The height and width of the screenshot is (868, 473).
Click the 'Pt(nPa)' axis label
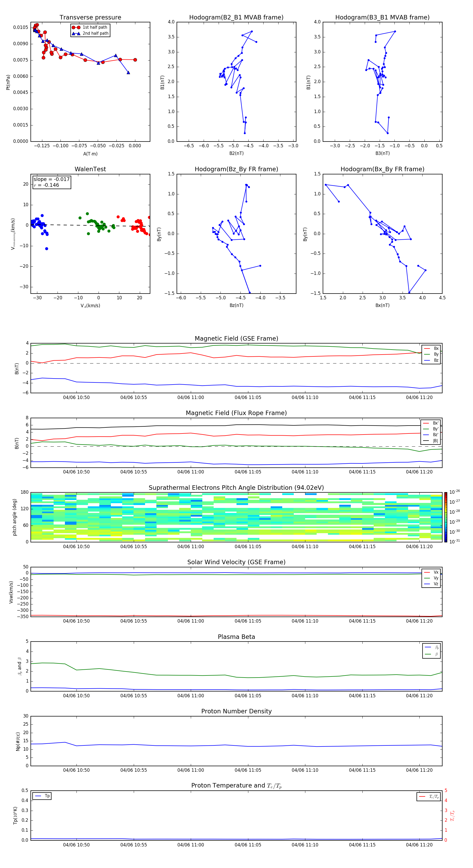pos(8,82)
